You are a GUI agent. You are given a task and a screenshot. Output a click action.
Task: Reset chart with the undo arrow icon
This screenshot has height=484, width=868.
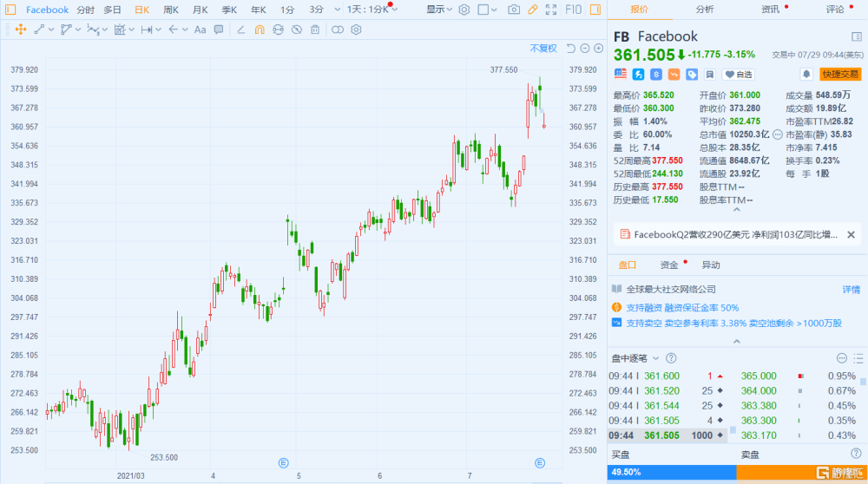point(571,49)
